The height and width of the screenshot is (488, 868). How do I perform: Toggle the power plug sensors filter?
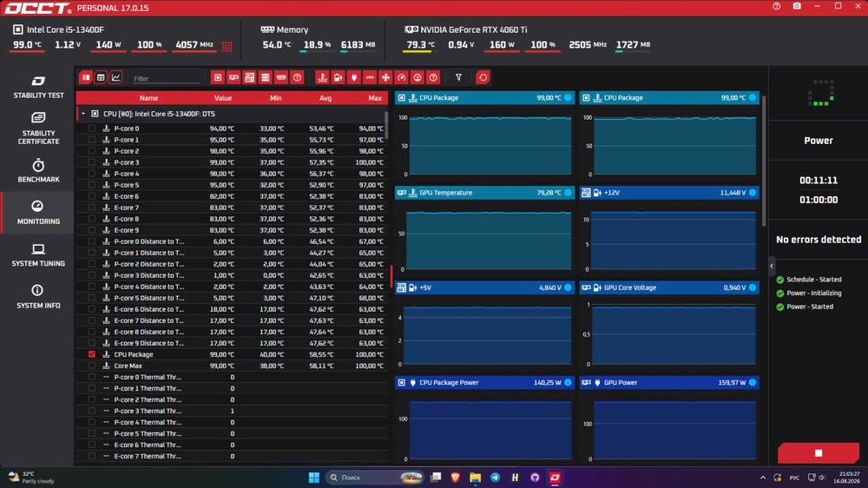point(354,77)
